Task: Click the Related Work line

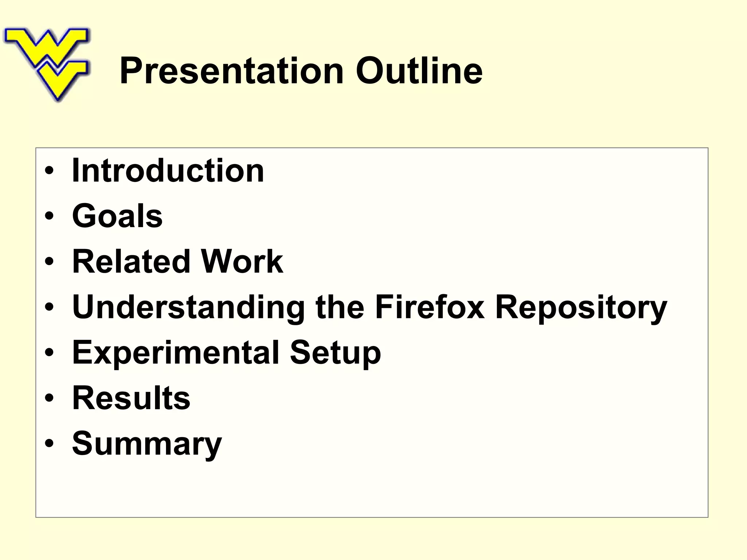Action: 178,261
